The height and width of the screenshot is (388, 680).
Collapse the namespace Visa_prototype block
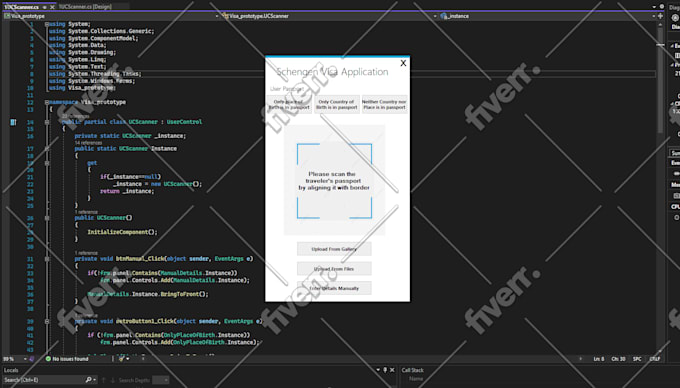[x=47, y=102]
